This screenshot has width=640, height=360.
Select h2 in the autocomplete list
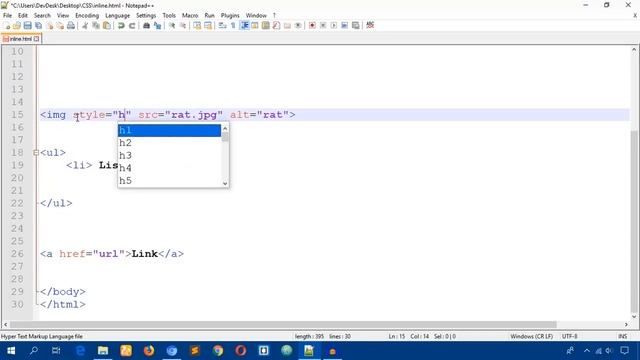169,143
